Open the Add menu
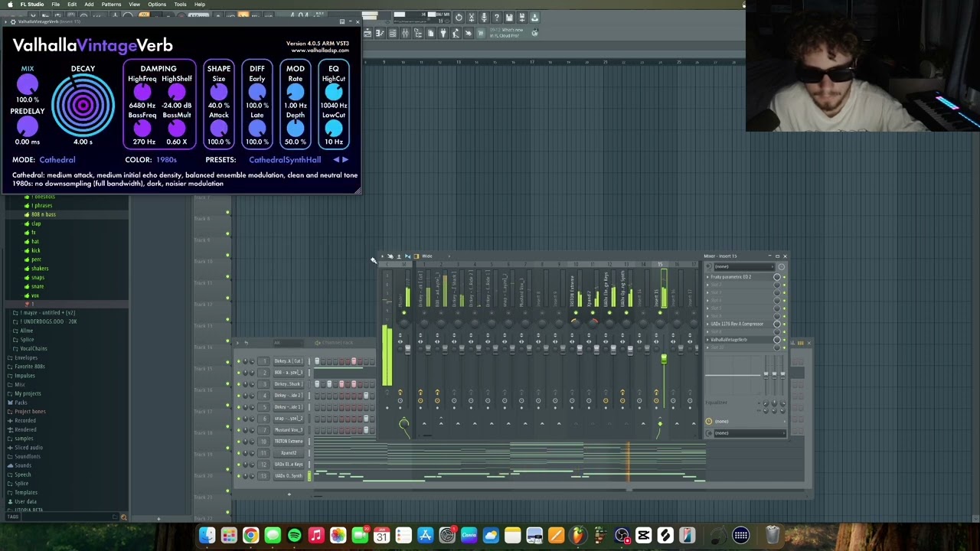980x551 pixels. (89, 4)
